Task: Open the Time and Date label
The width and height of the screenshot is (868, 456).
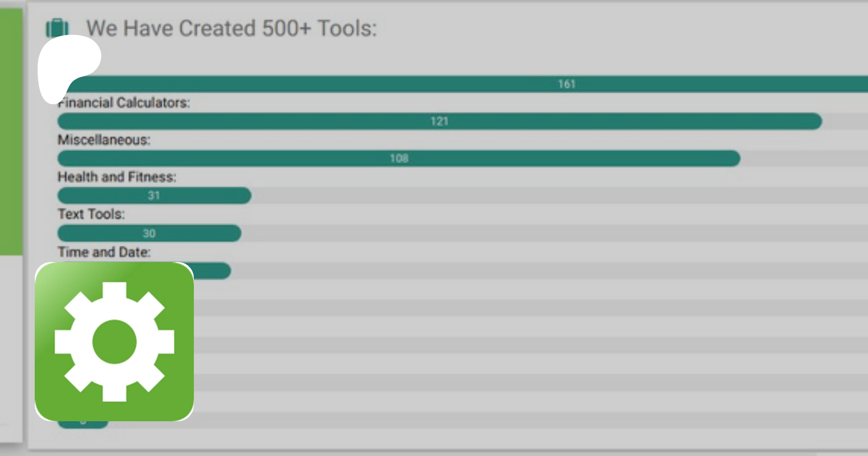Action: point(104,252)
